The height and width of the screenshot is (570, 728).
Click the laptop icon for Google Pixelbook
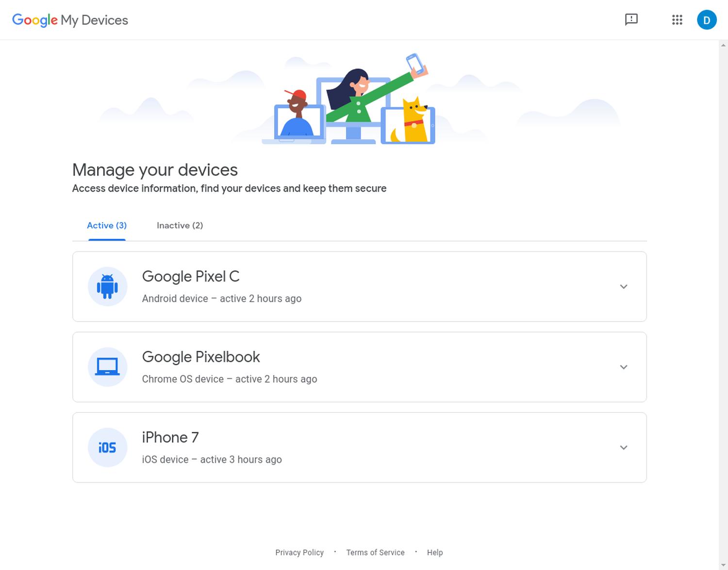tap(107, 367)
